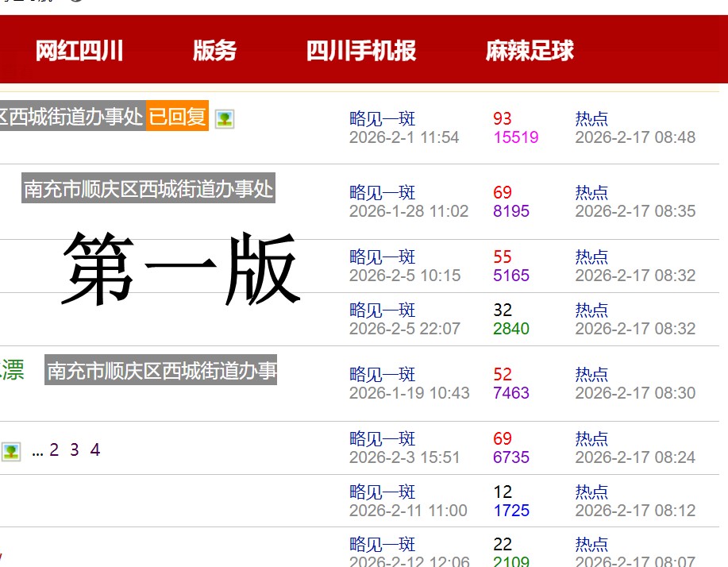Viewport: 728px width, 567px height.
Task: Open author 略见一斑 dated 2026-2-1 11:54
Action: click(382, 119)
